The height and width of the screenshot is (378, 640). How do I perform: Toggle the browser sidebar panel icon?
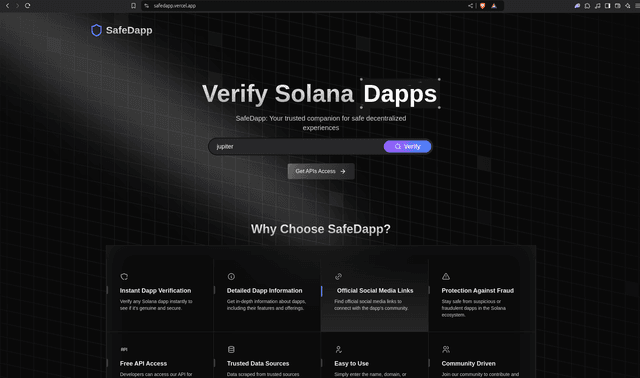[x=607, y=6]
